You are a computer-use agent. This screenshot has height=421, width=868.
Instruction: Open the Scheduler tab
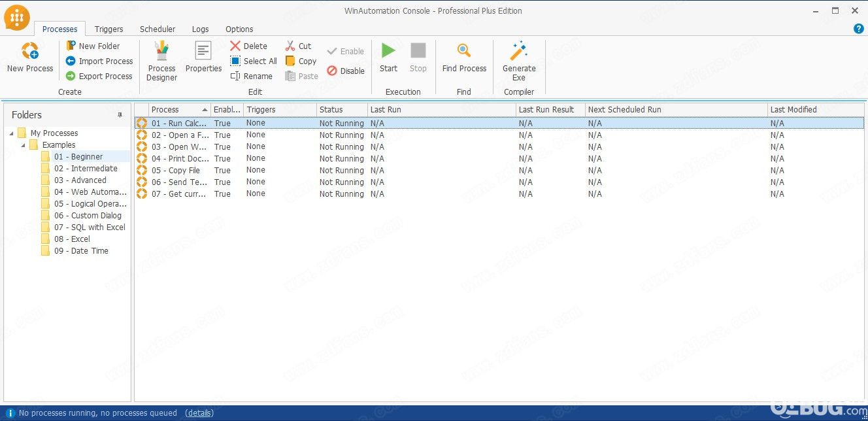158,29
